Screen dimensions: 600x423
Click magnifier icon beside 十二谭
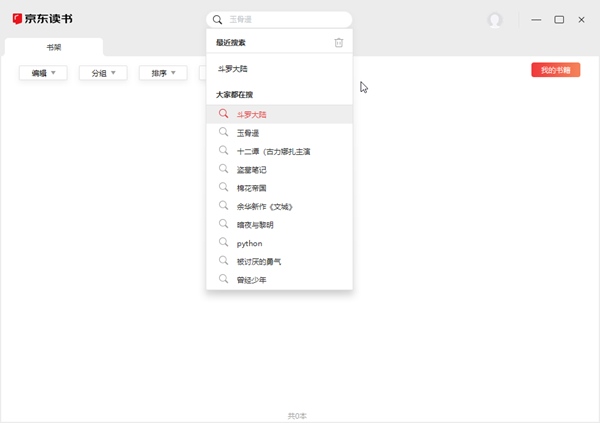click(x=223, y=150)
